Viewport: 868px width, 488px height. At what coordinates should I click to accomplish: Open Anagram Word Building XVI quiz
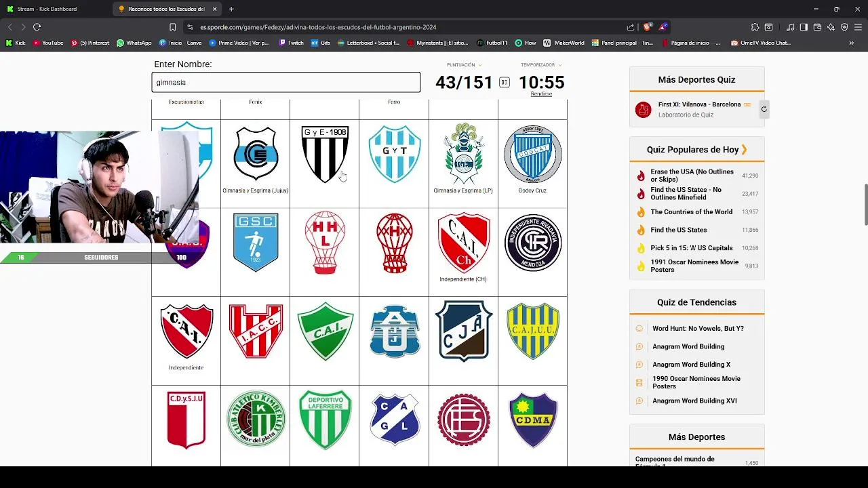coord(694,401)
